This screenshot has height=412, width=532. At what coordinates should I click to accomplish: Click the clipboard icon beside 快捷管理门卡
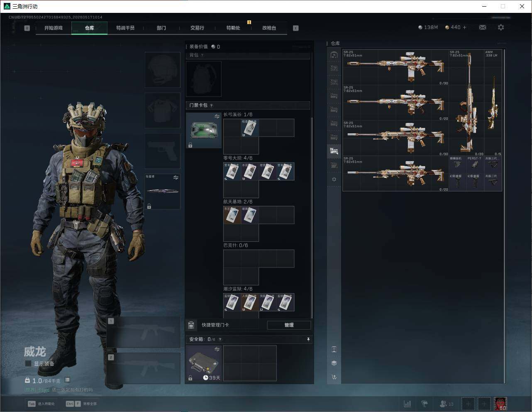[191, 325]
